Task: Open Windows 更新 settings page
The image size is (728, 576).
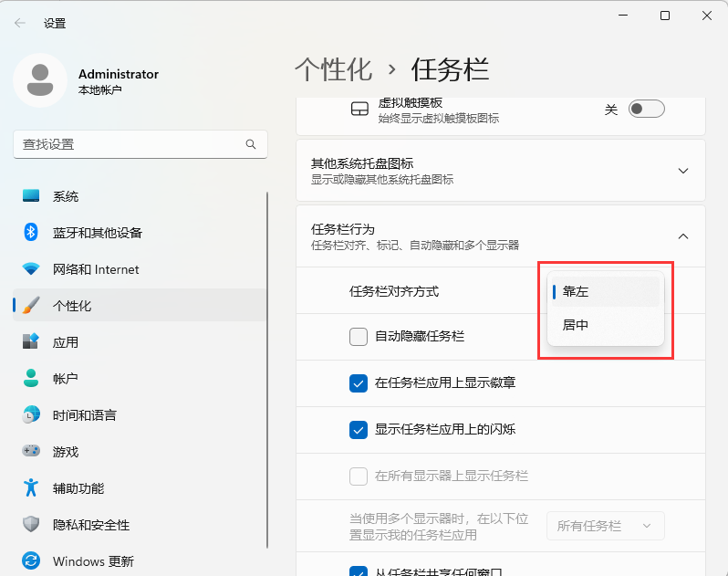Action: [x=140, y=560]
